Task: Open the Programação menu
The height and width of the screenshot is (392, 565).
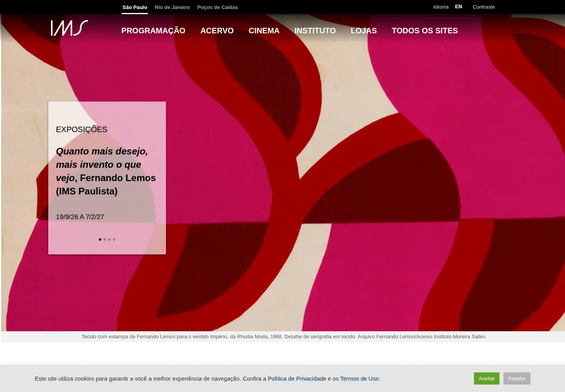Action: pyautogui.click(x=153, y=31)
